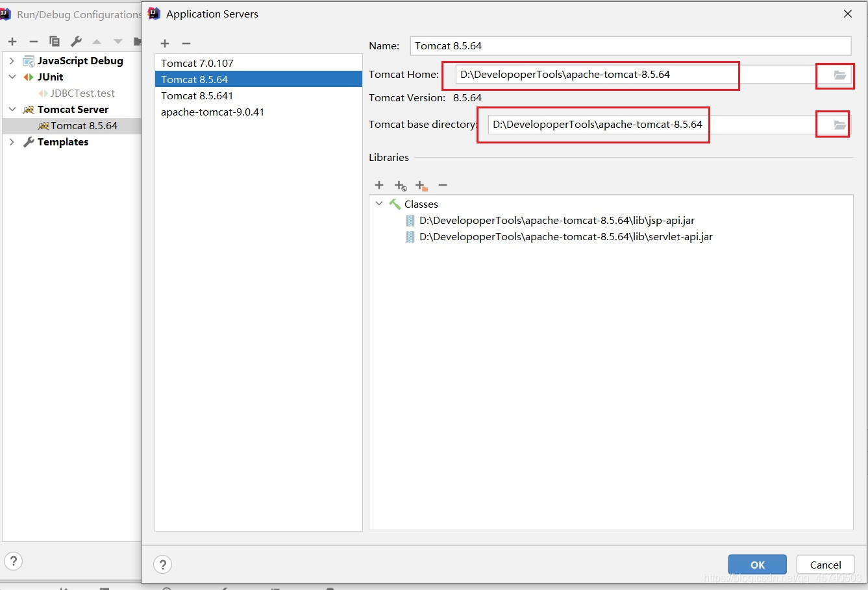Screen dimensions: 868x590
Task: Click the Classes hammer icon
Action: [x=395, y=204]
